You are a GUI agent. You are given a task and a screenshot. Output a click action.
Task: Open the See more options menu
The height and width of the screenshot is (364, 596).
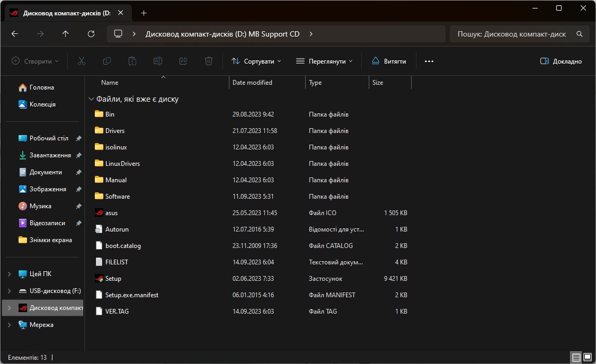click(429, 61)
